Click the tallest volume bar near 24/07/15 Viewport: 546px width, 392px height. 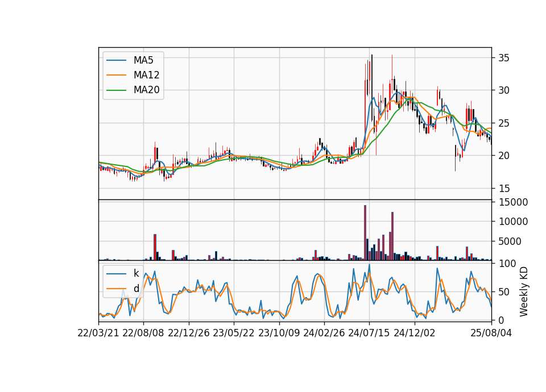coord(365,233)
